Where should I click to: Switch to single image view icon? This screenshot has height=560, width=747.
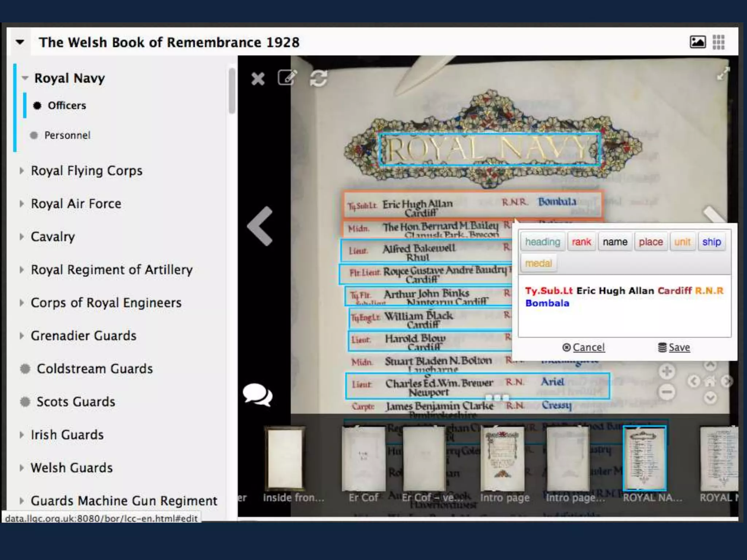click(697, 42)
